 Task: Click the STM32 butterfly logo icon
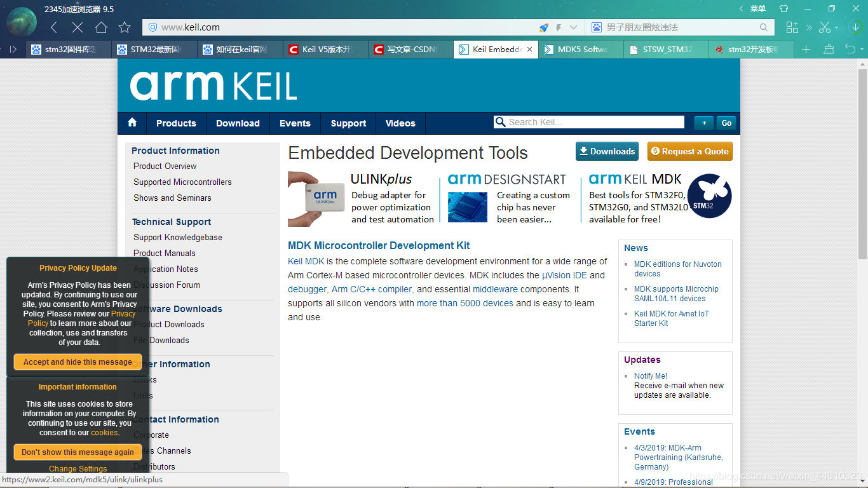point(710,196)
